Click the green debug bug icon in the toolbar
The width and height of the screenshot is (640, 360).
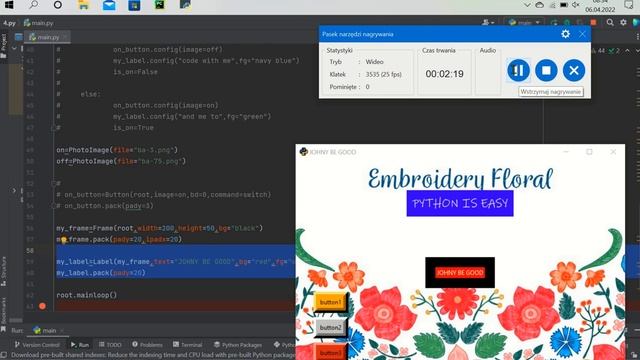[x=567, y=22]
